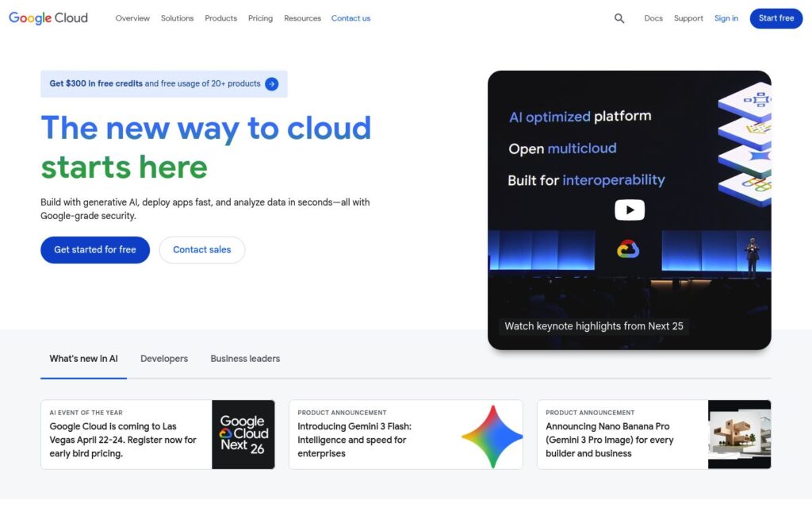Screen dimensions: 812x508
Task: Click Sign in
Action: pos(726,18)
